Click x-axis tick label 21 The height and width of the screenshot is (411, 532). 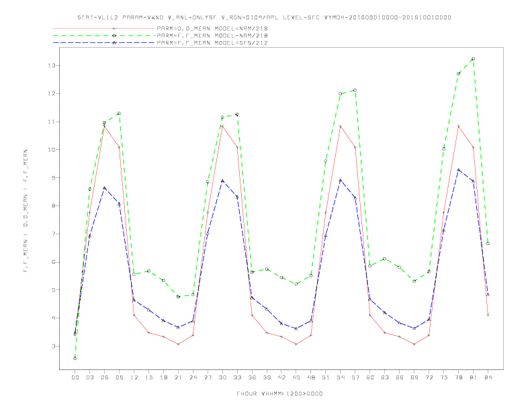point(178,377)
